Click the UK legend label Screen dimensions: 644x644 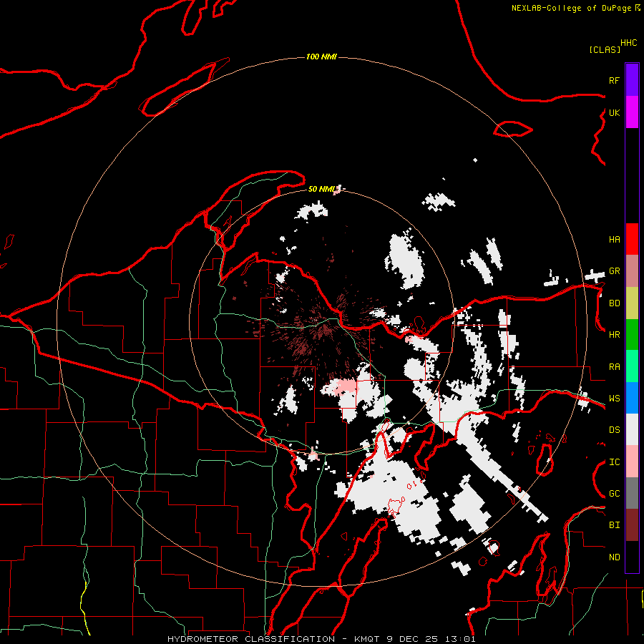tap(614, 112)
